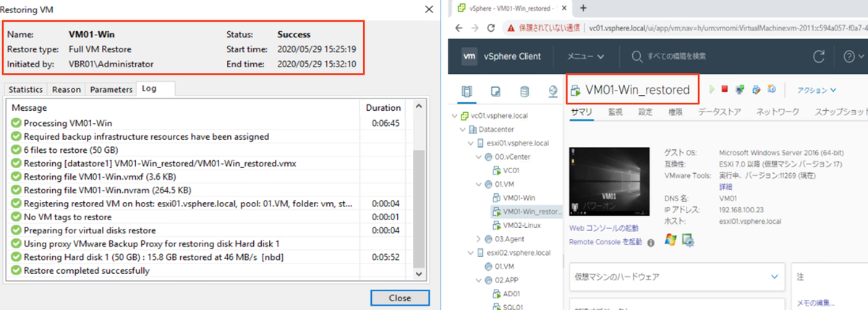Click the 詳細 link under VMware Tools

point(727,186)
